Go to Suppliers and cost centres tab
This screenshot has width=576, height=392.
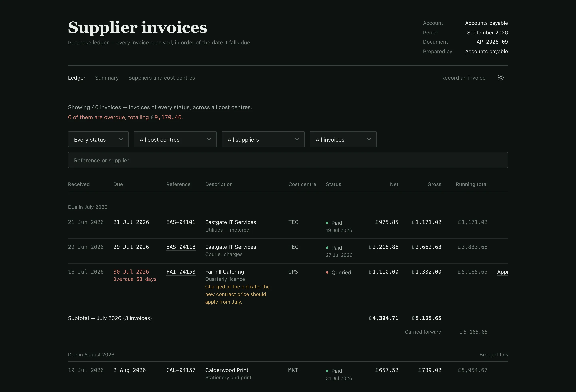tap(162, 78)
